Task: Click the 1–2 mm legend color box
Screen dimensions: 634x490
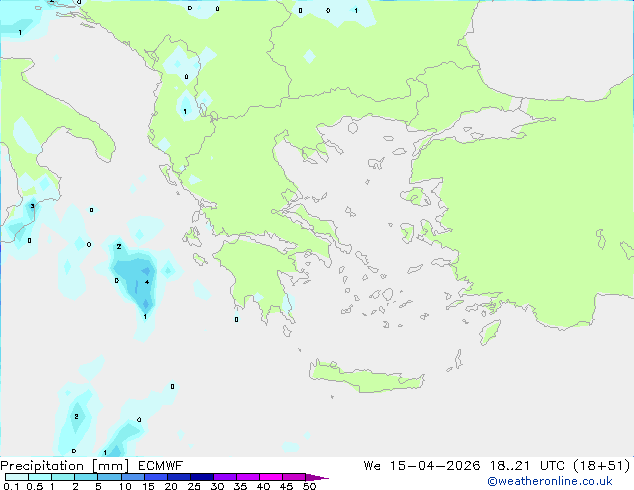Action: tap(63, 477)
